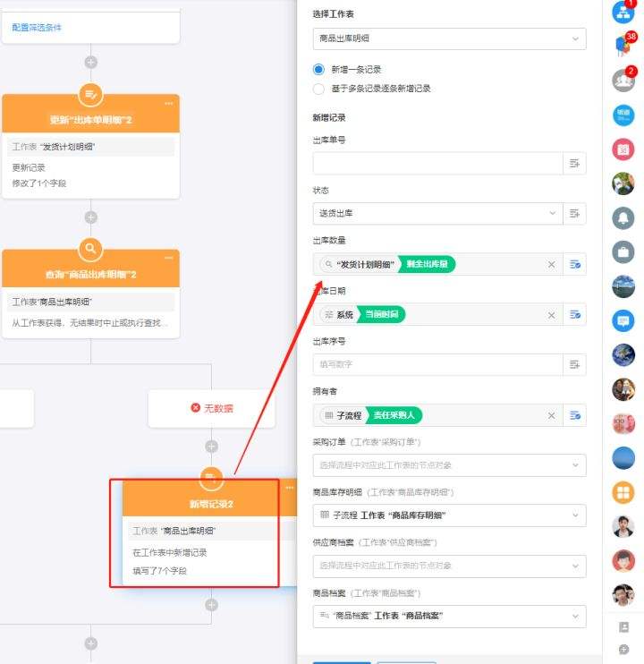Click the field-value icon beside 出库序号
Screen dimensions: 644x664
[x=574, y=364]
